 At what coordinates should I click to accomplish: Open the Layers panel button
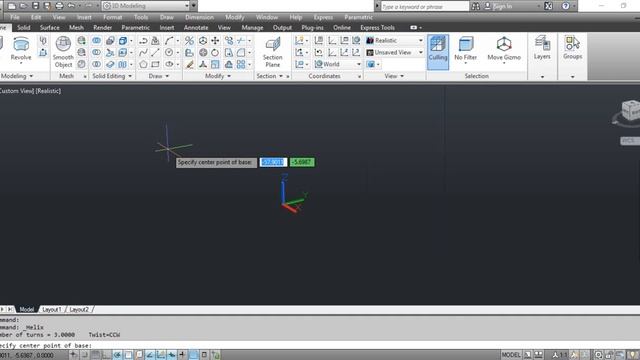(x=542, y=48)
